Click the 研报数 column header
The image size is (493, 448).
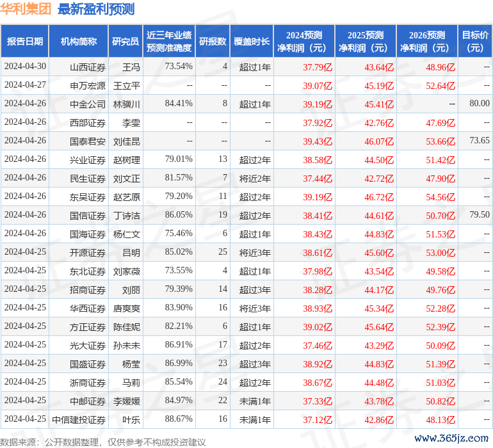[x=213, y=42]
